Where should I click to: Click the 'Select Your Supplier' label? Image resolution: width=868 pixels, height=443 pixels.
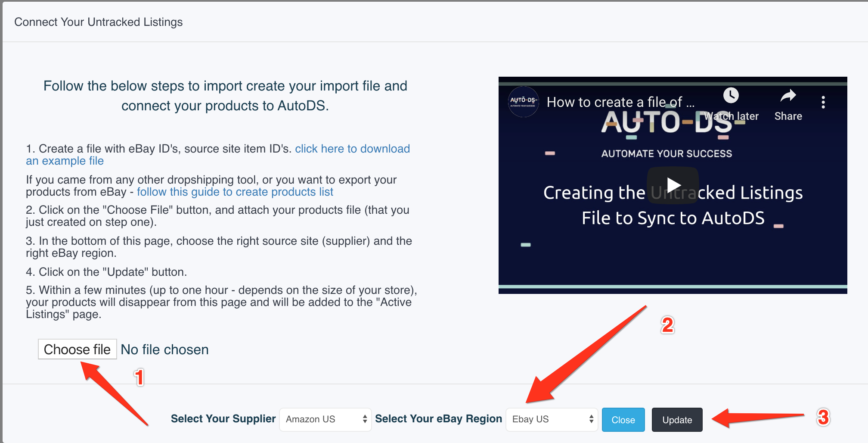click(223, 419)
